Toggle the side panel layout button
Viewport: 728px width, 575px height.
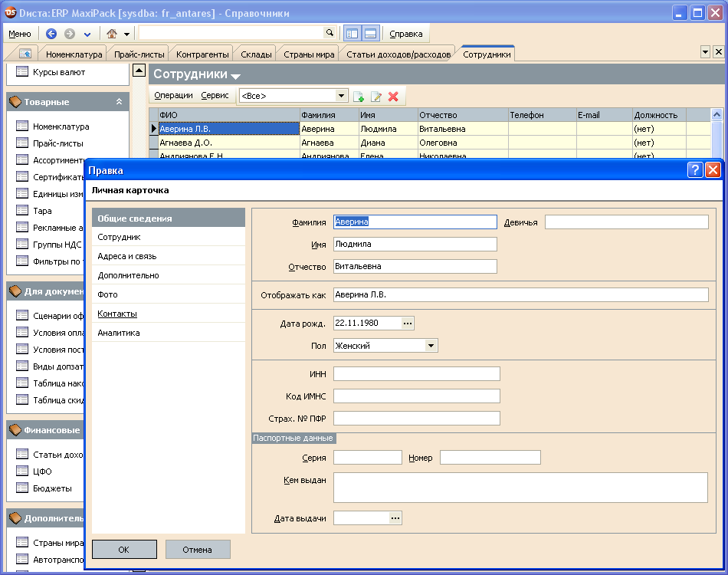[x=352, y=34]
